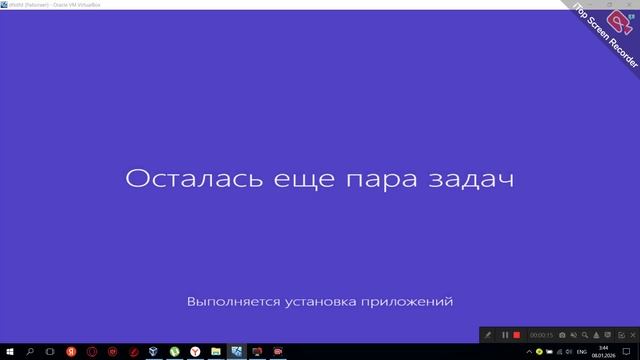Open the recorder's pen drawing tool

[x=488, y=335]
